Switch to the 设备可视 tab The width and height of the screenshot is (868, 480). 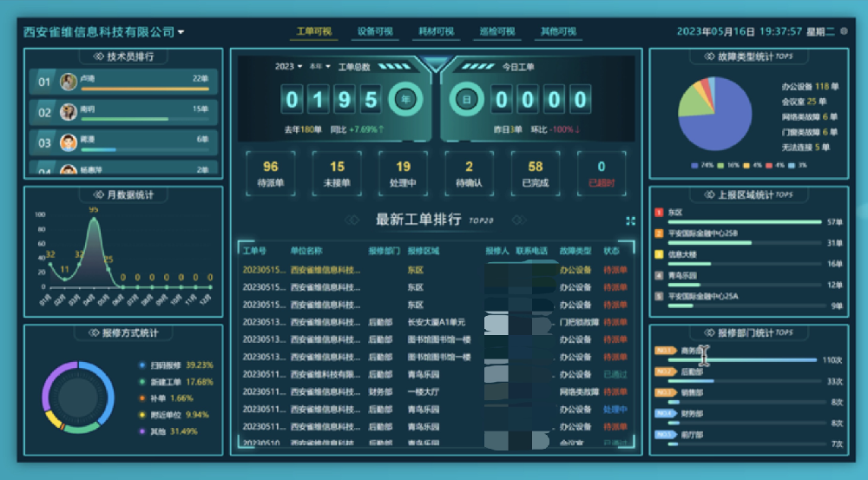[x=375, y=32]
